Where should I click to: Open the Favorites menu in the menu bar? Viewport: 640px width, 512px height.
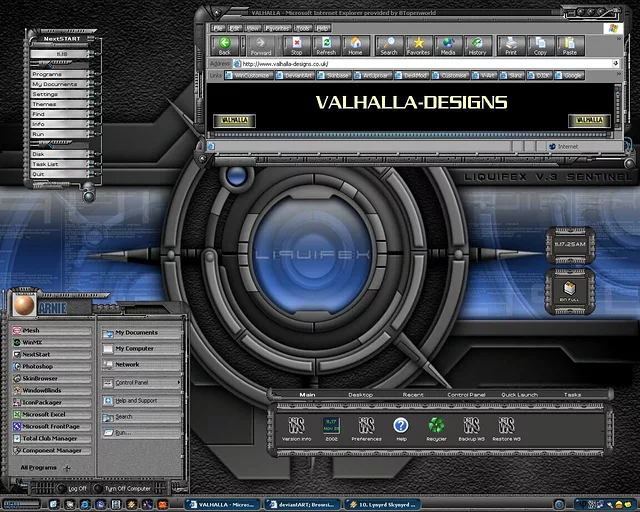click(x=275, y=27)
